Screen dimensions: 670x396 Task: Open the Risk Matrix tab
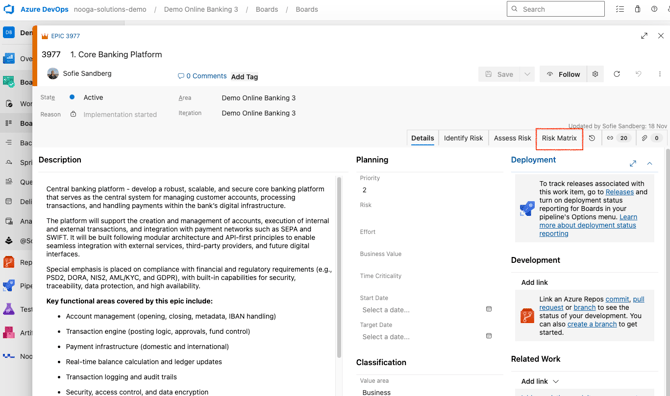[559, 138]
